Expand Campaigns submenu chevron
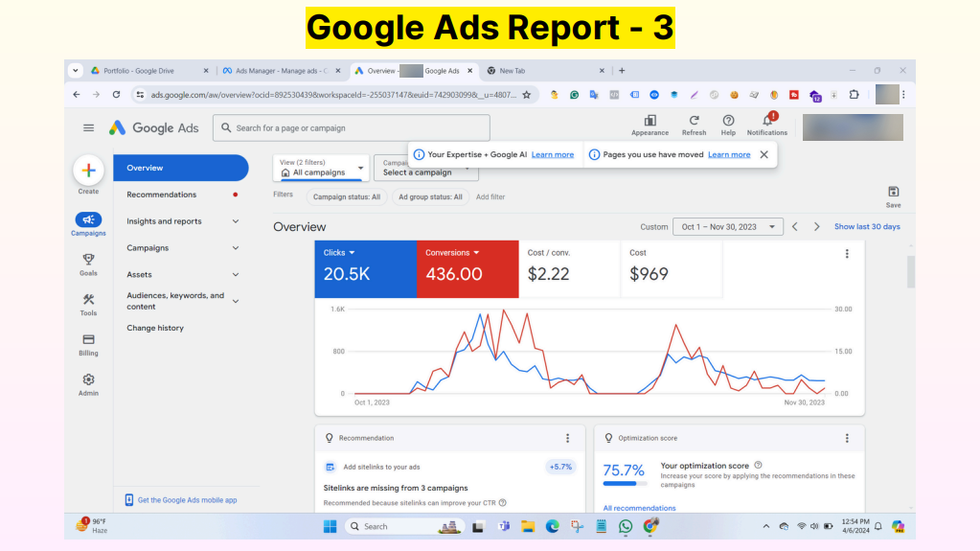980x551 pixels. click(x=236, y=247)
